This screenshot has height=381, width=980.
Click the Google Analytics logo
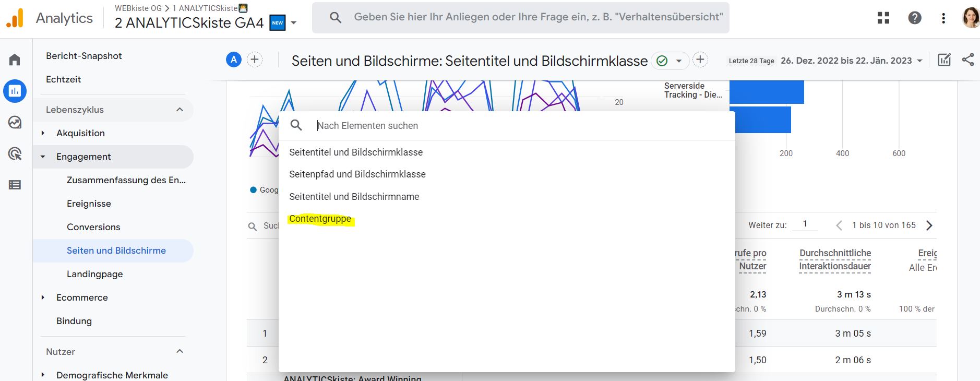(15, 18)
